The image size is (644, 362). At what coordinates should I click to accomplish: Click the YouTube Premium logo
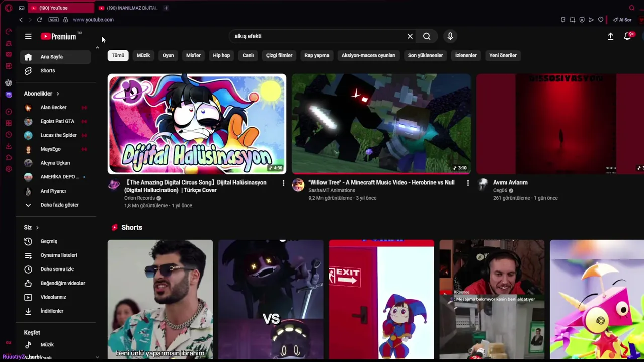click(59, 36)
